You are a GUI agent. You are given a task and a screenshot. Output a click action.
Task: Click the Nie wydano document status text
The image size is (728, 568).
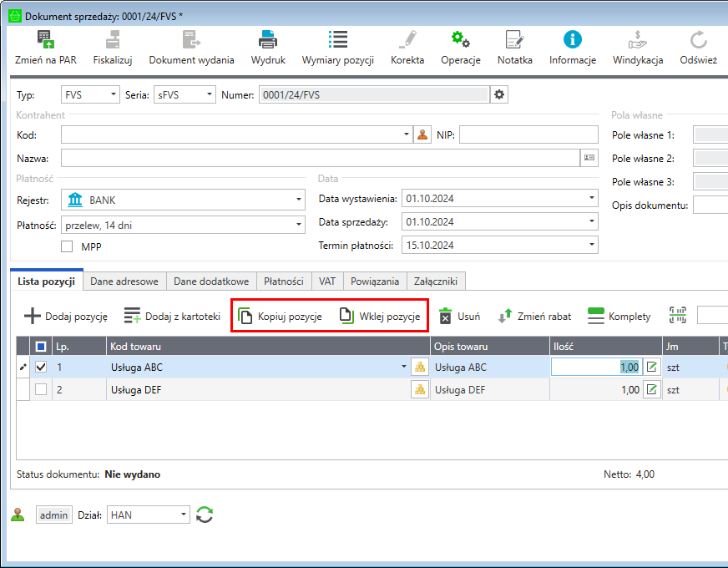[132, 474]
